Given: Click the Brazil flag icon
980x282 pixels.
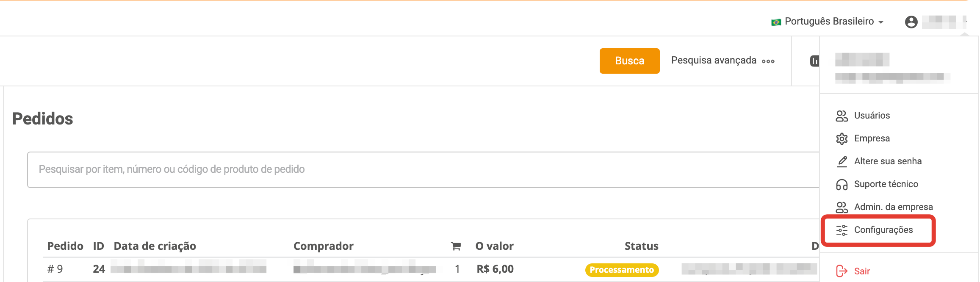Looking at the screenshot, I should pos(776,22).
